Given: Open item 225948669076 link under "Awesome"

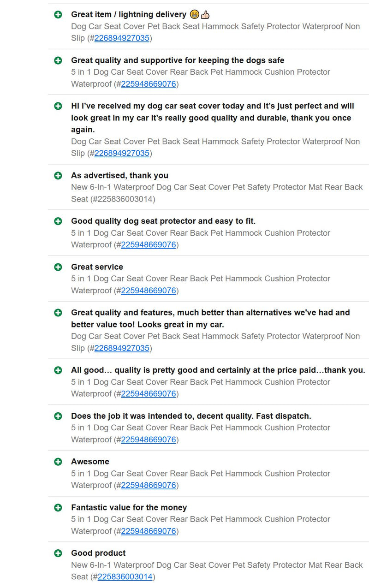Looking at the screenshot, I should [149, 485].
